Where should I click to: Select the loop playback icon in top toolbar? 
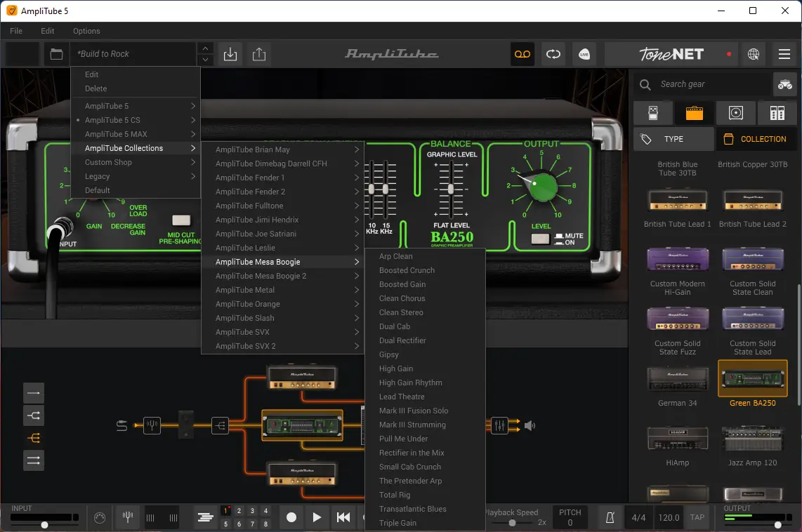(x=553, y=54)
